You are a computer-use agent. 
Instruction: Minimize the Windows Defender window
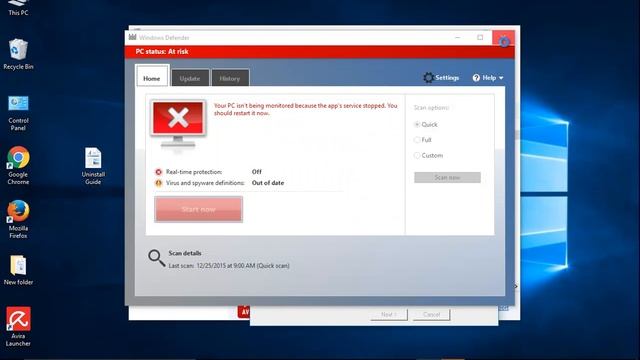coord(458,38)
